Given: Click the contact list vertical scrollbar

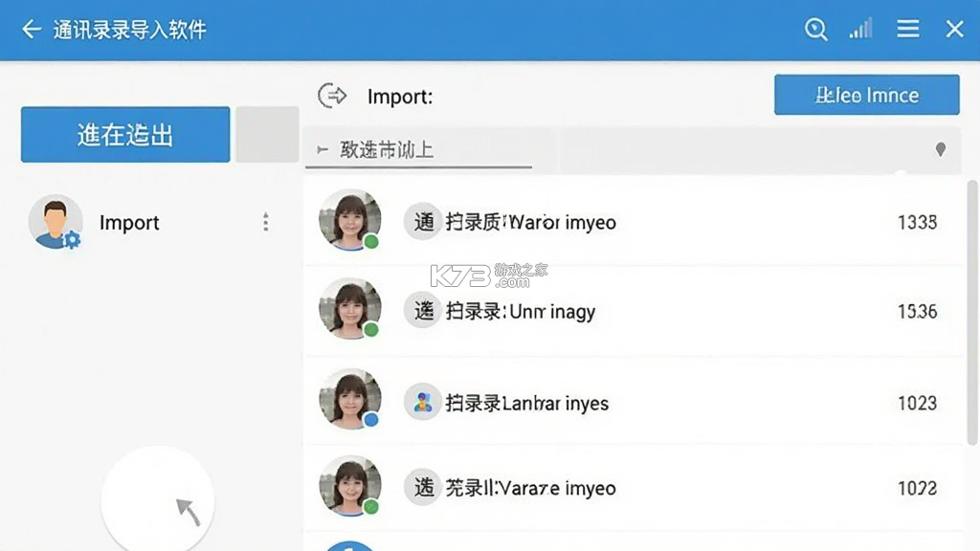Looking at the screenshot, I should (972, 313).
